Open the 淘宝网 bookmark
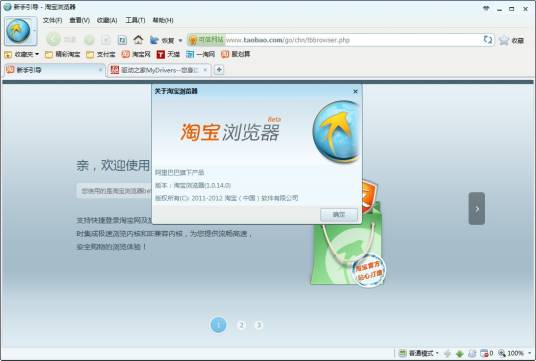Screen dimensions: 536x361 coord(136,54)
